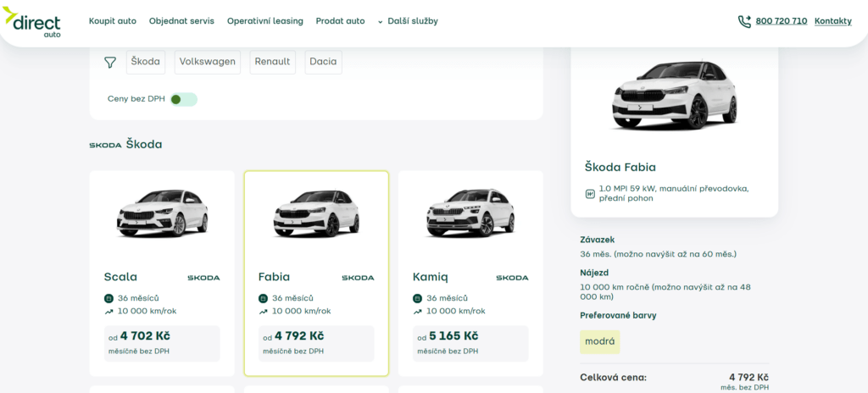868x393 pixels.
Task: Click Preferované barvy label
Action: coord(618,316)
